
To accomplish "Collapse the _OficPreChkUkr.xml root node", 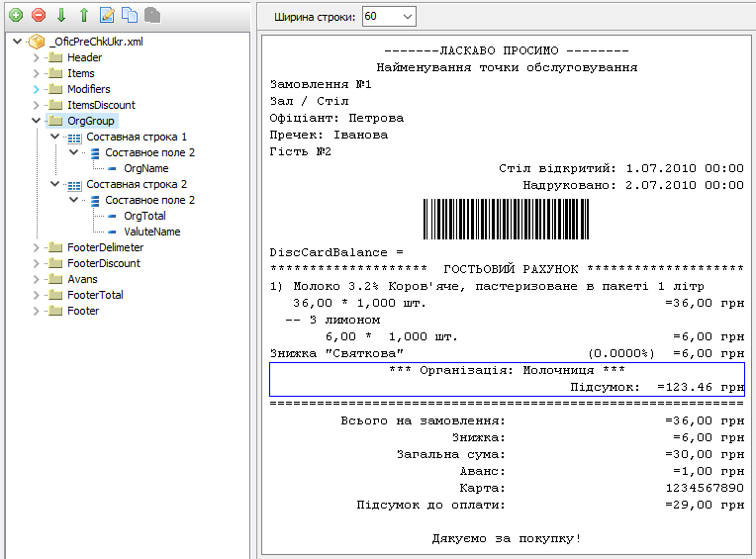I will [18, 42].
